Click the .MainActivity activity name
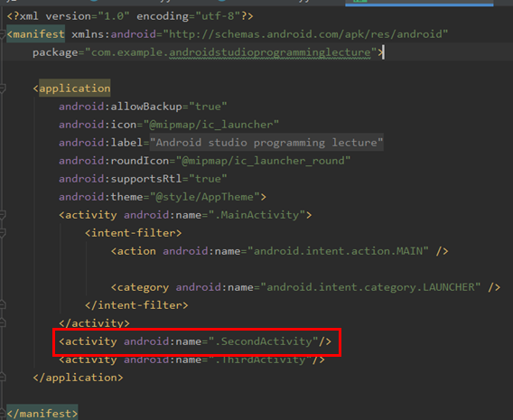This screenshot has height=420, width=513. click(256, 215)
